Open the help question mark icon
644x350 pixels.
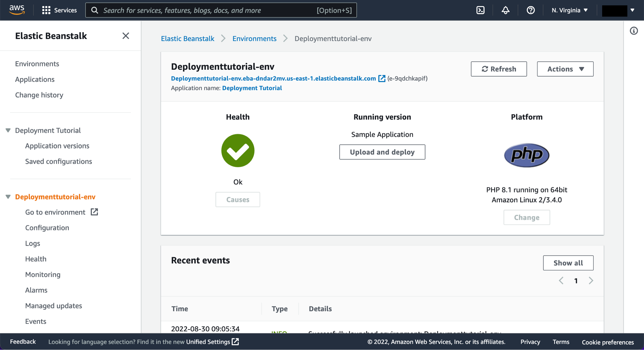pyautogui.click(x=530, y=10)
